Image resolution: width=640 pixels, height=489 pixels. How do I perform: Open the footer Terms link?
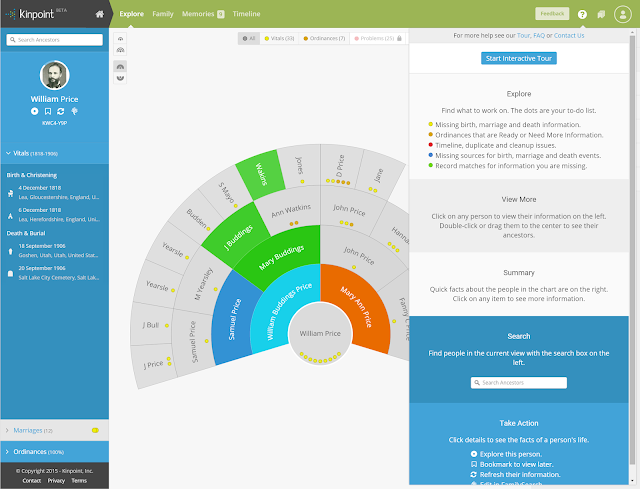[x=79, y=480]
